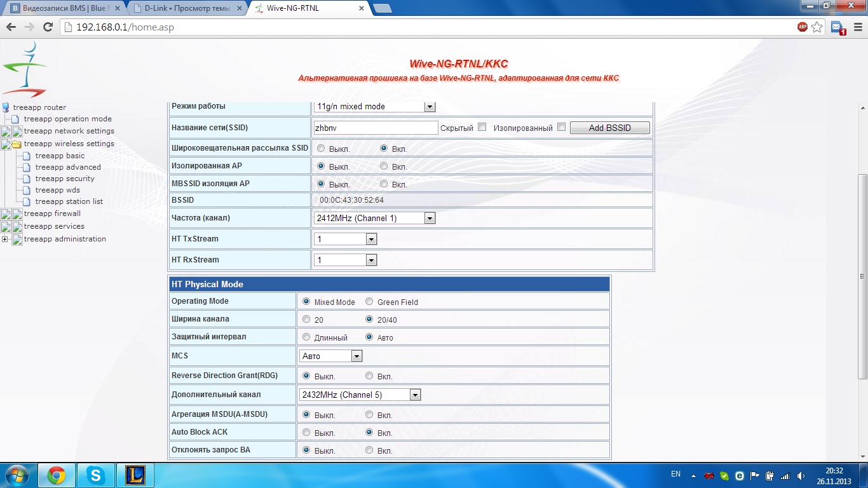Open the MCS dropdown
The image size is (868, 488).
pyautogui.click(x=330, y=356)
